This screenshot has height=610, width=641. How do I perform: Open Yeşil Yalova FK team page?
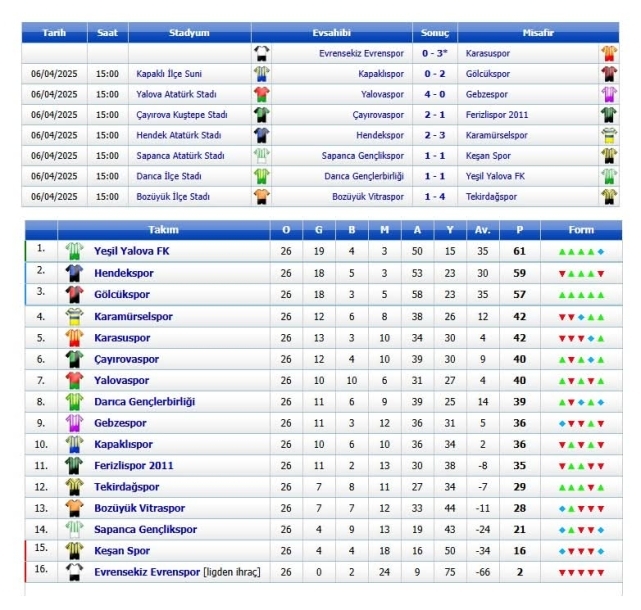(131, 251)
